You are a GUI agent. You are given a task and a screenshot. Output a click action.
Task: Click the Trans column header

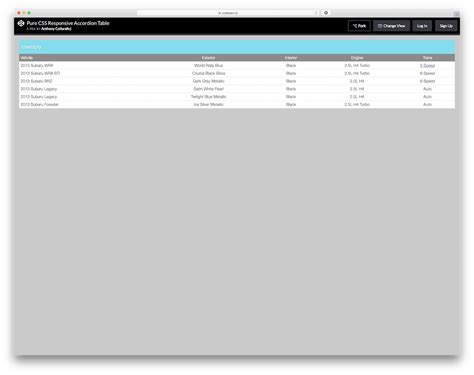[x=427, y=58]
